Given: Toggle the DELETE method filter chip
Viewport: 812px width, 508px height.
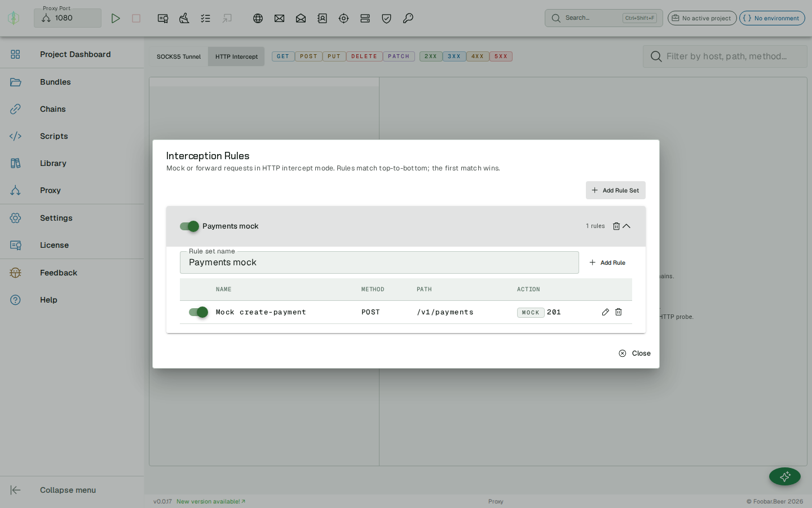Looking at the screenshot, I should pyautogui.click(x=364, y=56).
